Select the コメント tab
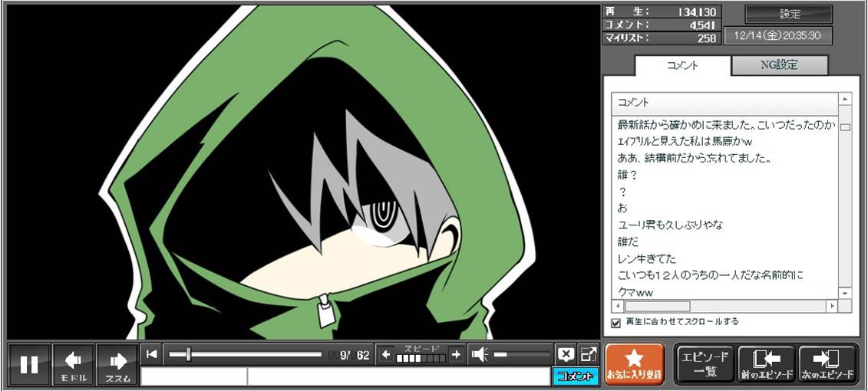 [x=682, y=66]
